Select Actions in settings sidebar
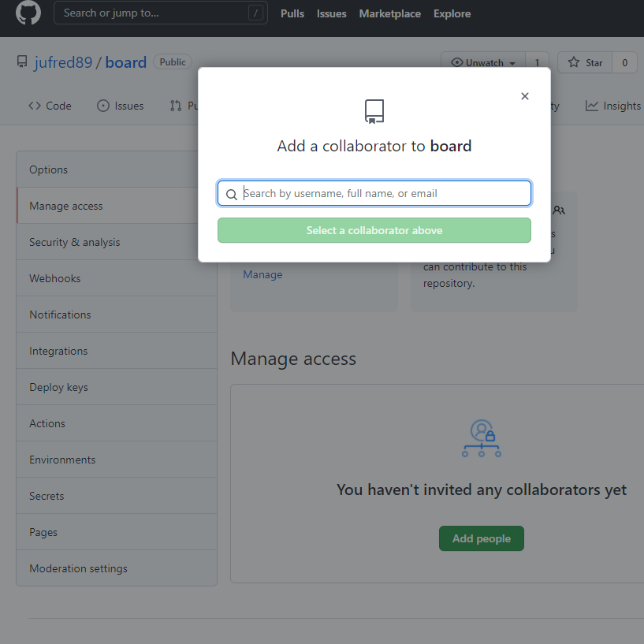 (x=116, y=423)
